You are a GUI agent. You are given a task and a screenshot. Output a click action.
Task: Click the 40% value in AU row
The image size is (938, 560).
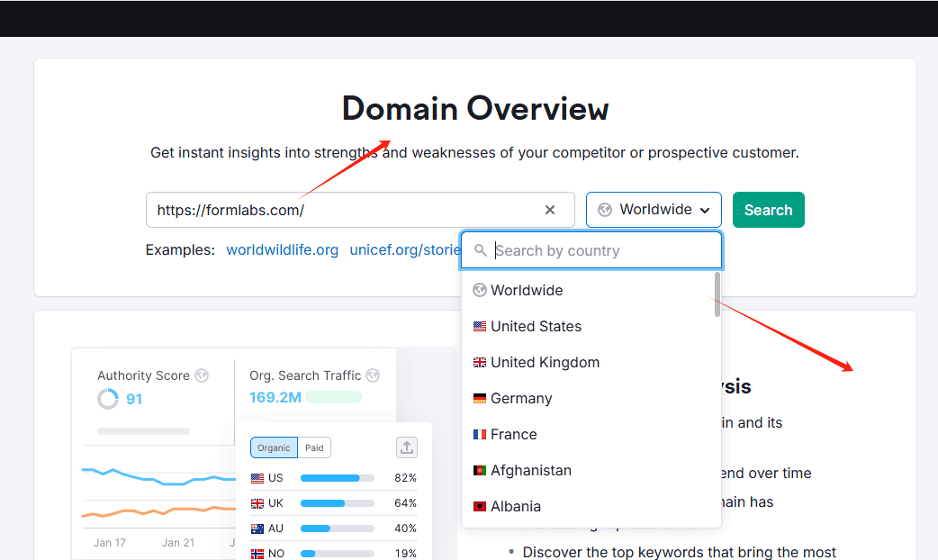[x=405, y=528]
